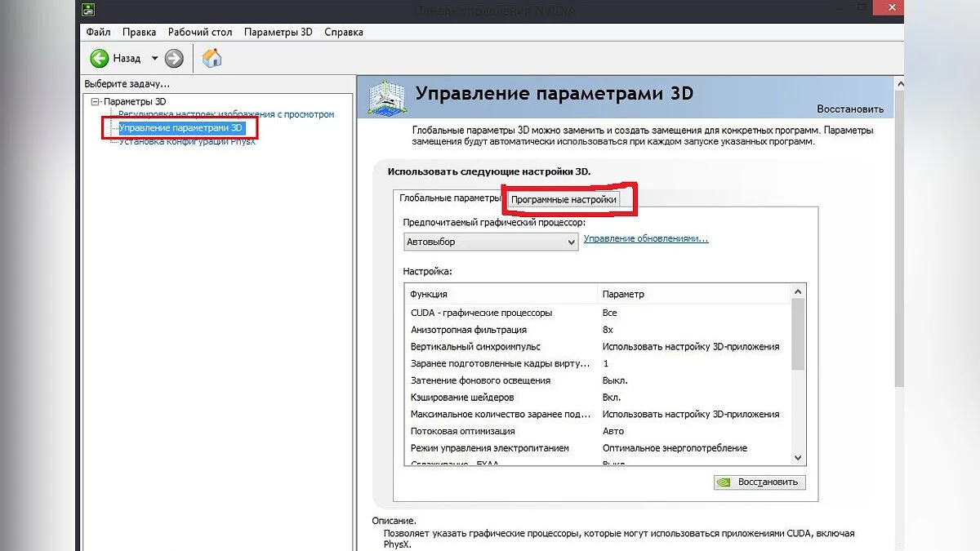Click the 3D settings header cube icon
The image size is (980, 551).
[386, 99]
